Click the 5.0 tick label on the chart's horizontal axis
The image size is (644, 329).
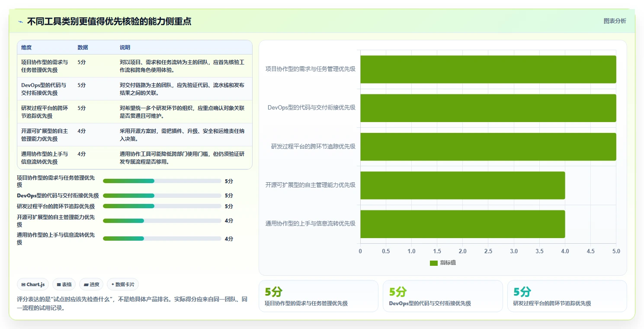(616, 251)
